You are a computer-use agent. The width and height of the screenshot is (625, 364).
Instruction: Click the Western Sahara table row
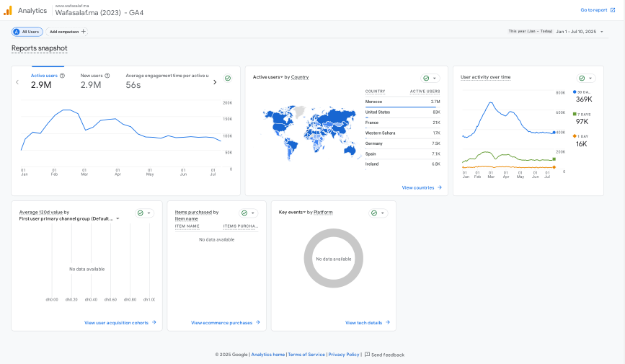402,133
